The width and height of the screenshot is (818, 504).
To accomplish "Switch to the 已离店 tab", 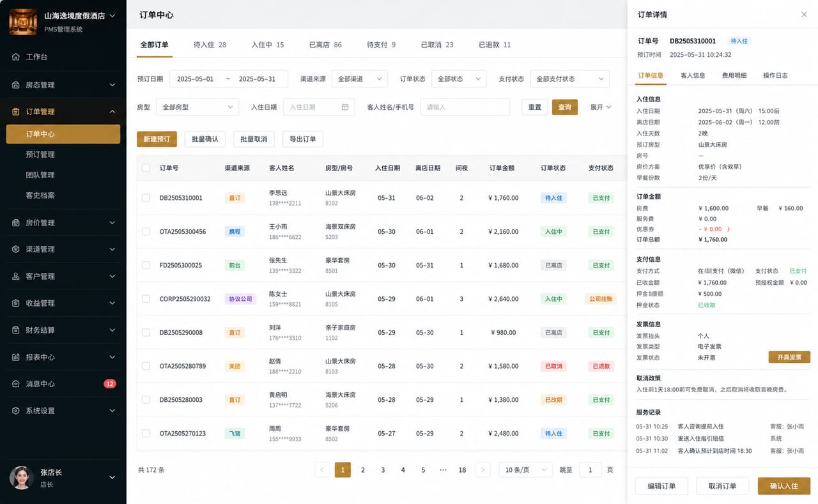I will pyautogui.click(x=325, y=45).
